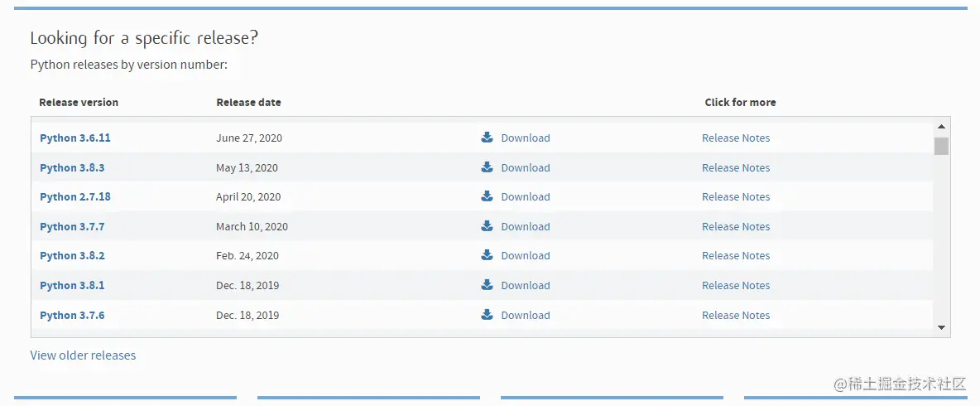Open the Python 3.8.3 release link
The height and width of the screenshot is (406, 980).
(x=72, y=167)
